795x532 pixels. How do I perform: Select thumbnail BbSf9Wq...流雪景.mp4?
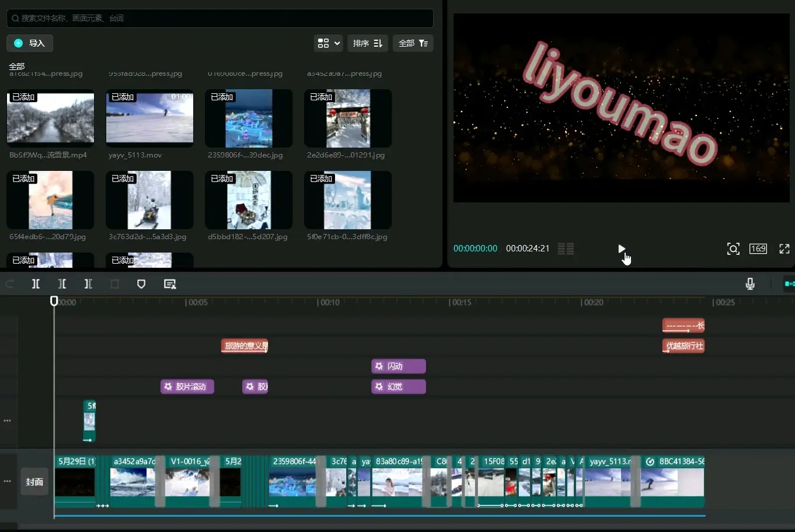coord(50,118)
